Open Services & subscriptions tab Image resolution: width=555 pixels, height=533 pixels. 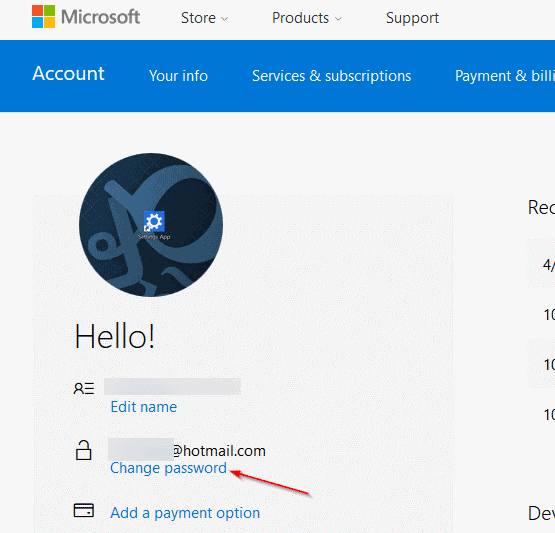point(332,76)
